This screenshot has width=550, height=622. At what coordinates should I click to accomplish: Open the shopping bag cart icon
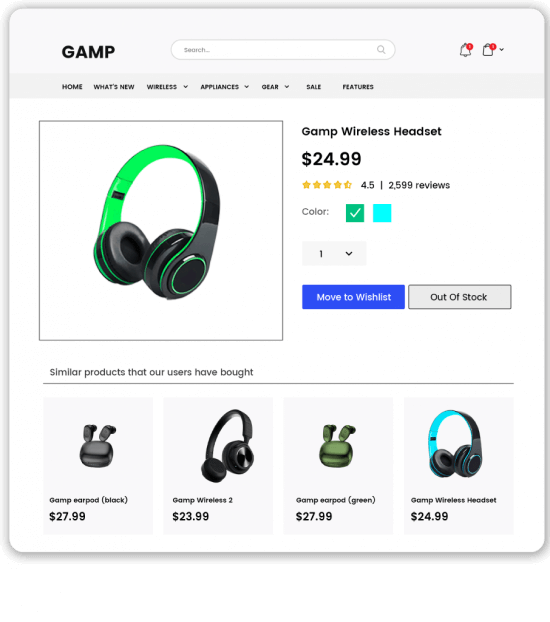[x=489, y=50]
